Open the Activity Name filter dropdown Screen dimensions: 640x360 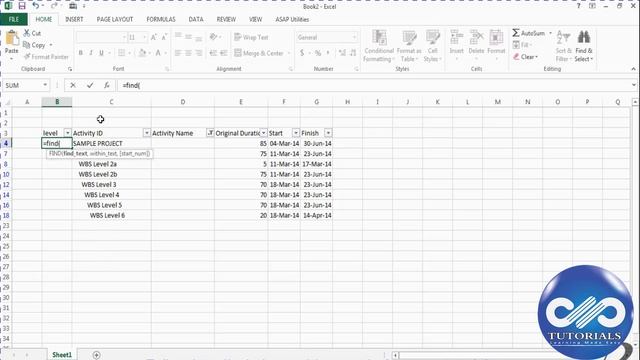(210, 133)
